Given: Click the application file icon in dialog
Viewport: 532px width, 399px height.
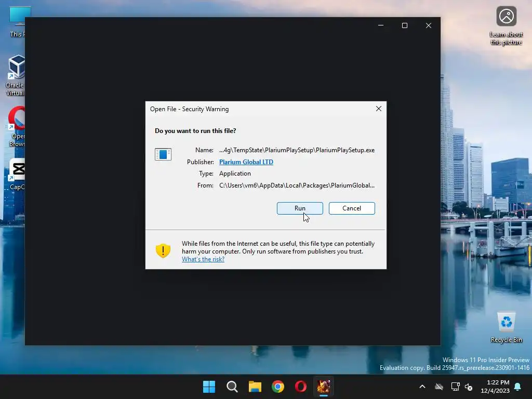Looking at the screenshot, I should click(163, 154).
